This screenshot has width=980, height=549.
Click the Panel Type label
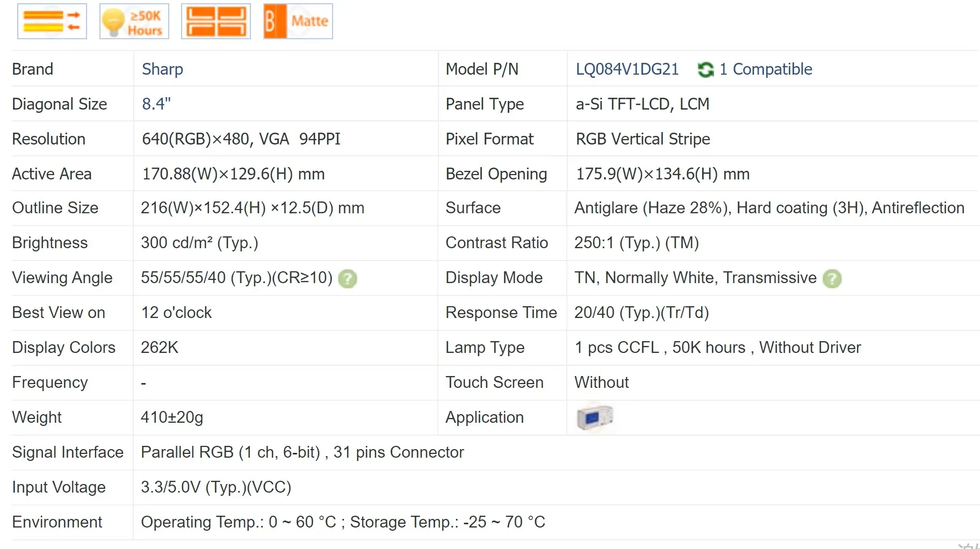[485, 104]
